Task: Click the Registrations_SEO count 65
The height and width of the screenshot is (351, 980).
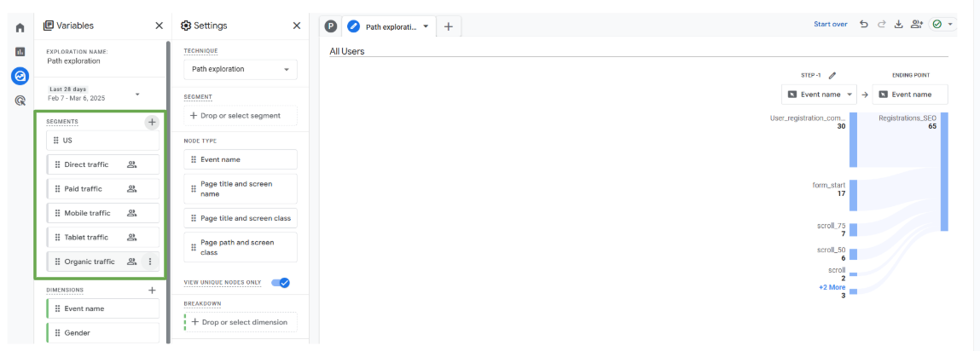Action: [932, 126]
